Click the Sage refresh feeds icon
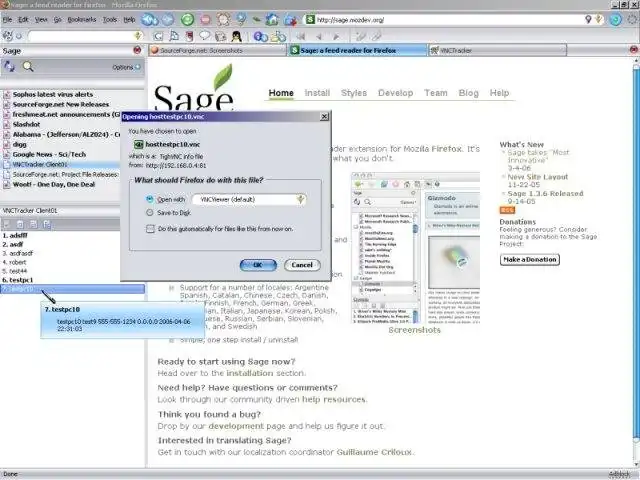The image size is (640, 480). pyautogui.click(x=9, y=67)
